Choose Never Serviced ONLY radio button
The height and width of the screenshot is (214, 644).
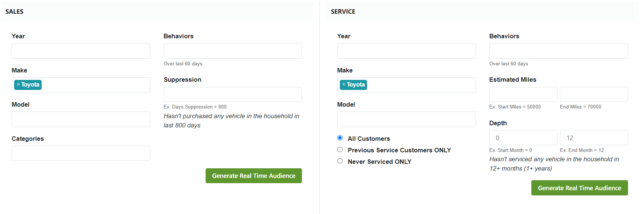tap(340, 161)
